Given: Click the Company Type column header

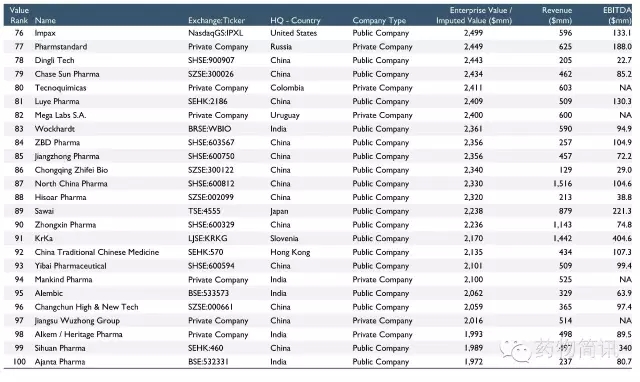Looking at the screenshot, I should click(379, 20).
